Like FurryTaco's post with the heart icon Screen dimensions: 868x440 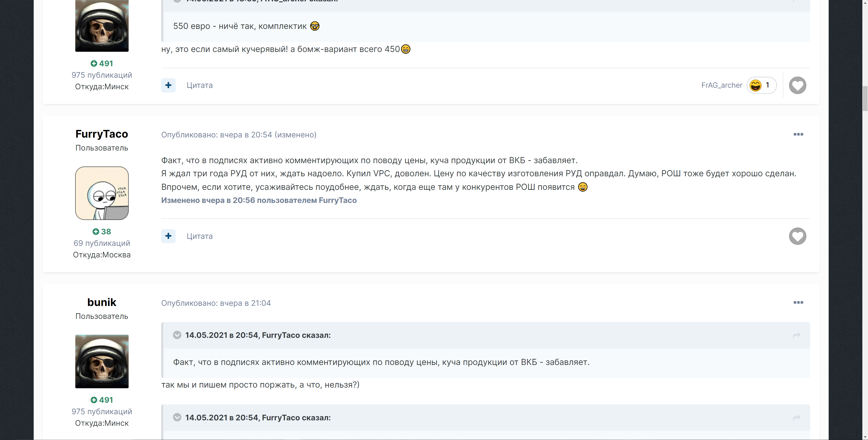click(x=797, y=236)
